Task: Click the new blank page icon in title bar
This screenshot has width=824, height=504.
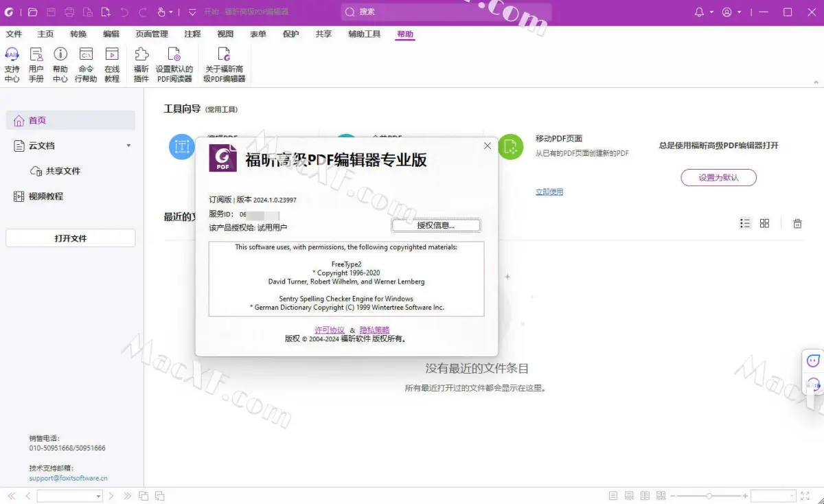Action: [x=106, y=12]
